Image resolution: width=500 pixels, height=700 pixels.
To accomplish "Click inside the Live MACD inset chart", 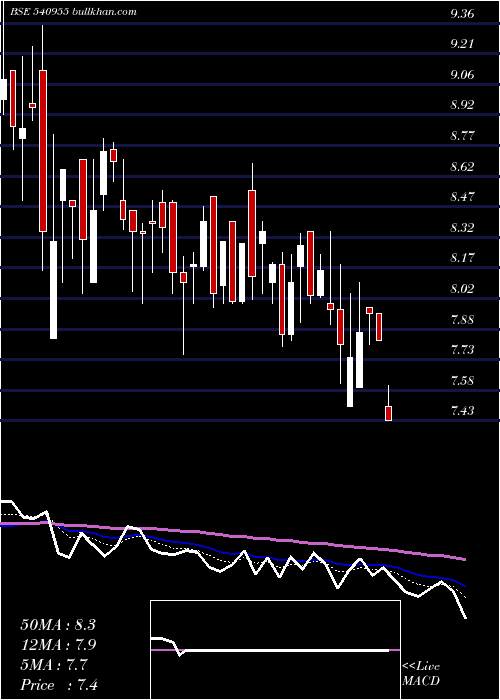I will [x=275, y=650].
